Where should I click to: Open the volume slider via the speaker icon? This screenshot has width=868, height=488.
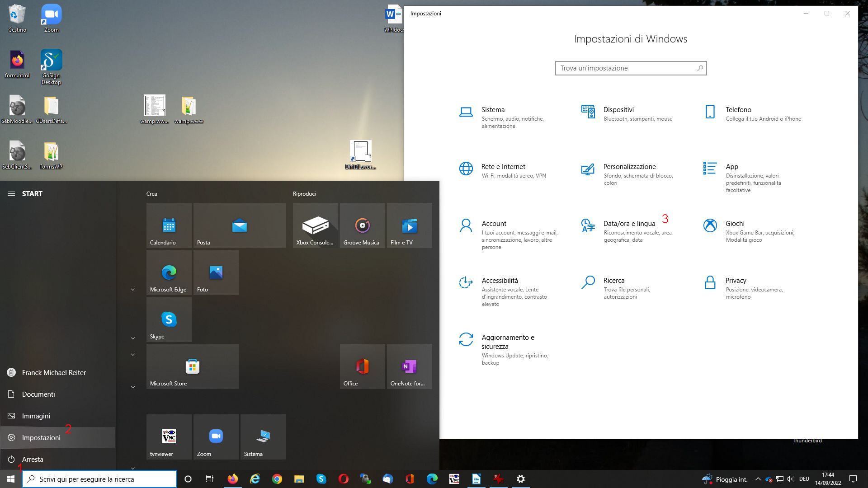790,479
